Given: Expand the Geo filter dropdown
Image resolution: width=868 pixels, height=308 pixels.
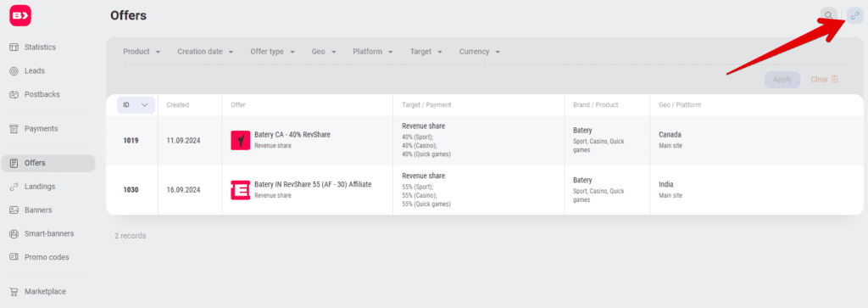Looking at the screenshot, I should point(324,52).
